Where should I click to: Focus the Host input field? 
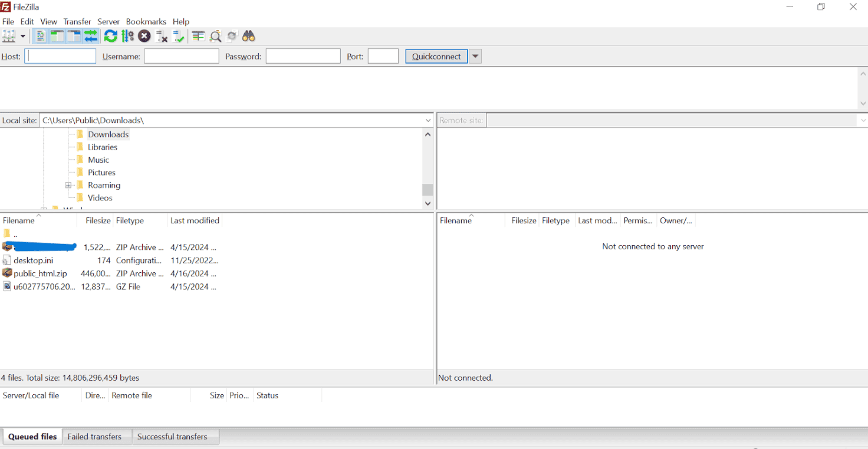click(60, 56)
